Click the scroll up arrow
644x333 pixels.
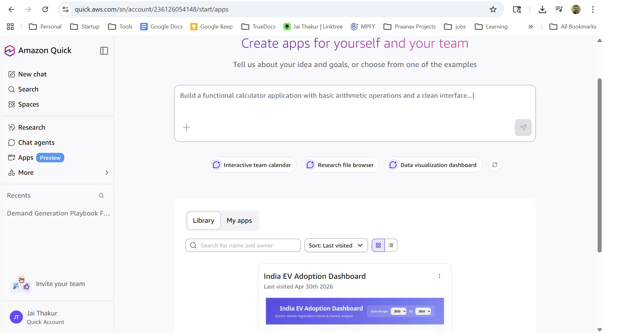click(599, 40)
